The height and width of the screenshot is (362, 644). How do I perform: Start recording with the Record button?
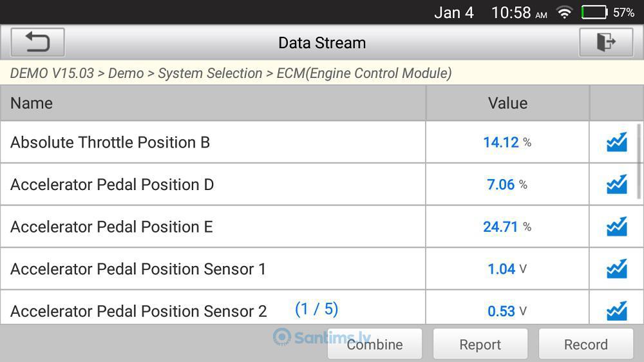point(585,344)
